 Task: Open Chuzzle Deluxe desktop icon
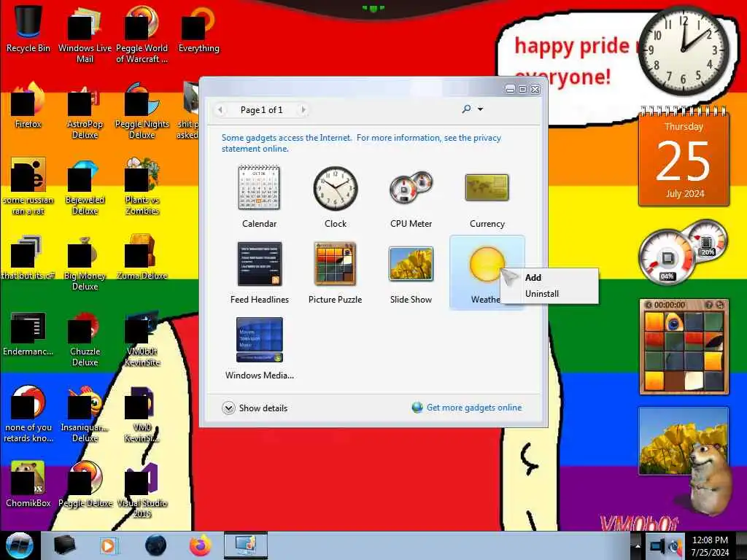(x=85, y=338)
